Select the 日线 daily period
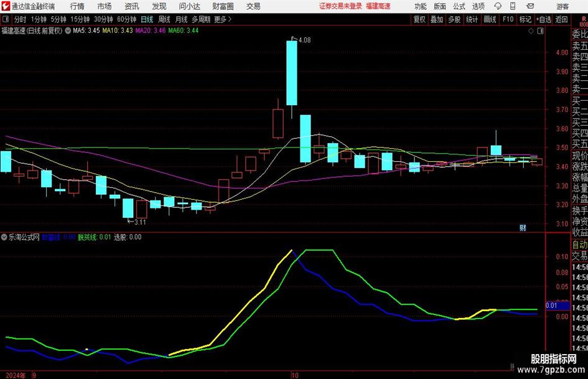This screenshot has height=379, width=588. (x=147, y=19)
